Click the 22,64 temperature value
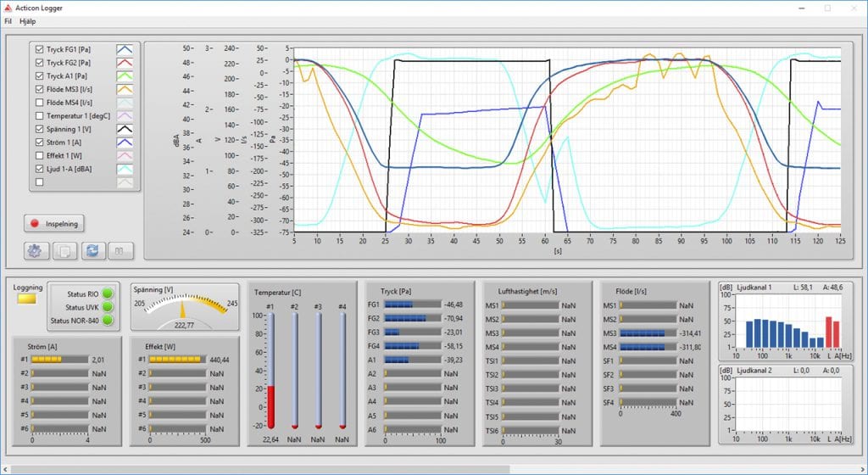868x475 pixels. (x=270, y=439)
